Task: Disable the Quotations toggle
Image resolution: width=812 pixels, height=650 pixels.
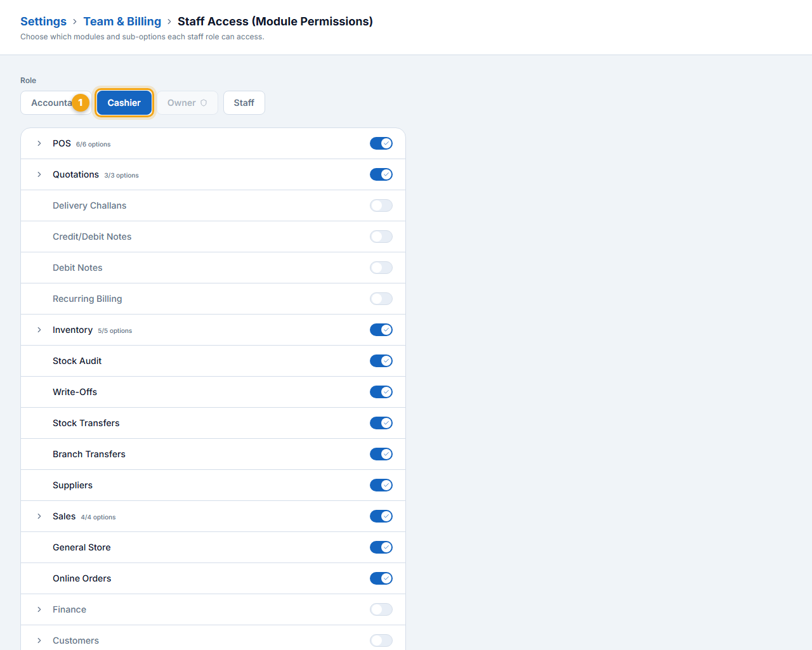Action: [x=381, y=174]
